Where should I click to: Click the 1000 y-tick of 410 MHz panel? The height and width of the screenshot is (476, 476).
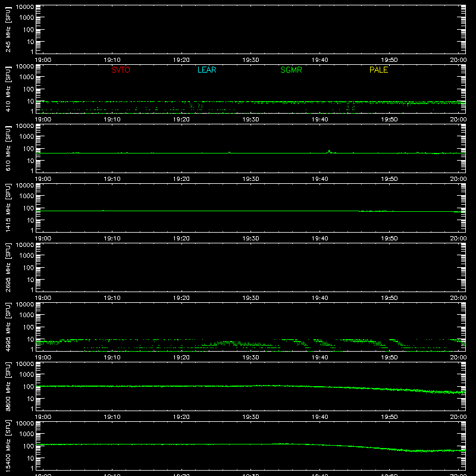tap(27, 77)
